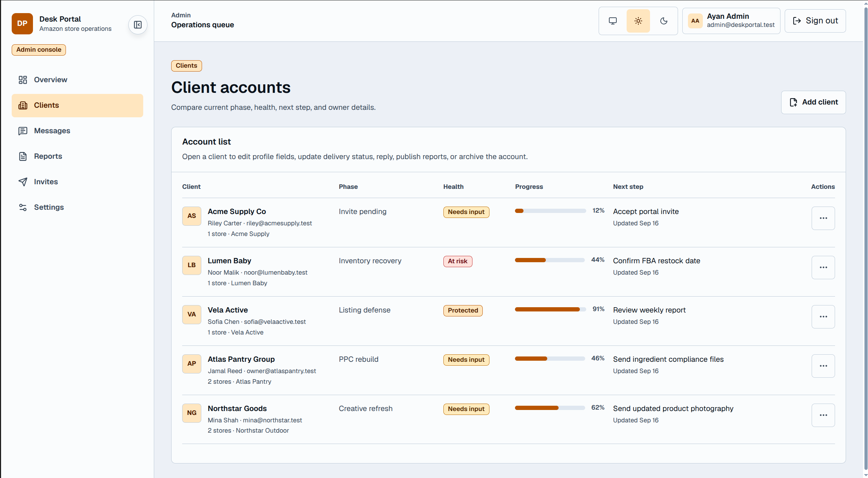Screen dimensions: 868x478
Task: Select Clients in the sidebar
Action: (77, 105)
